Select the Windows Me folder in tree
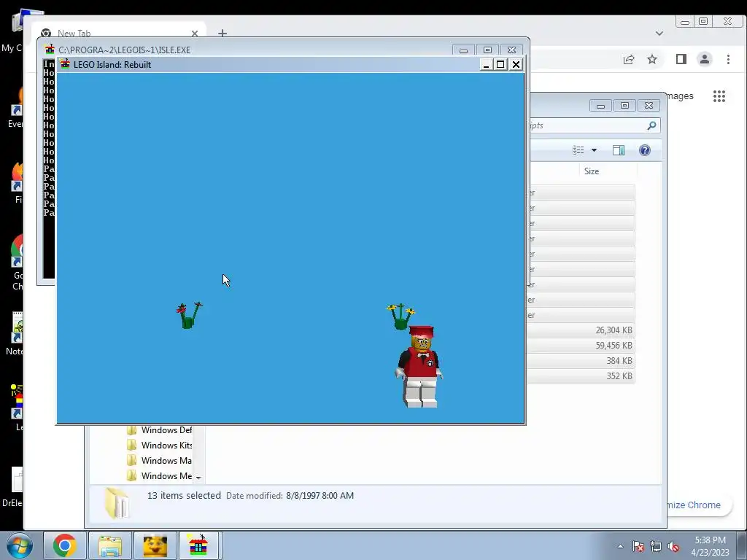This screenshot has height=560, width=747. [x=160, y=475]
